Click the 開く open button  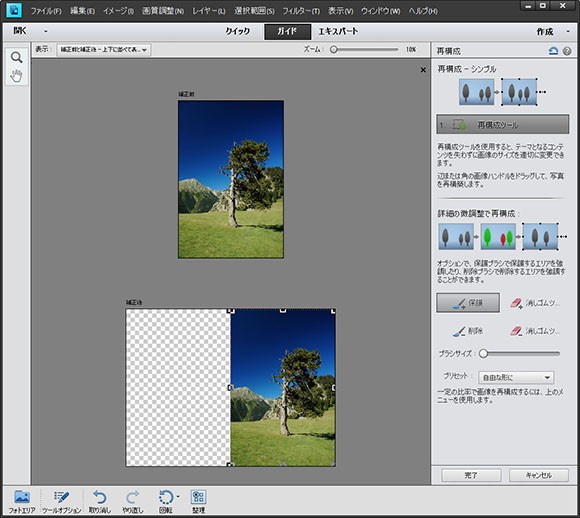click(20, 31)
